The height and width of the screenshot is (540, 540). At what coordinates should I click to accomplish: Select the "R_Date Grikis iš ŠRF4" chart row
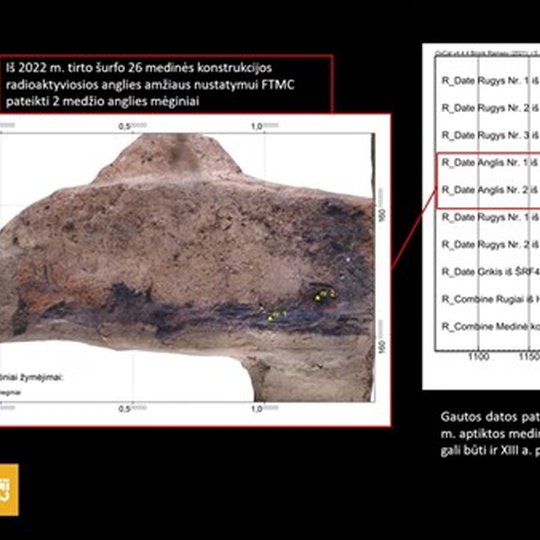click(x=490, y=272)
